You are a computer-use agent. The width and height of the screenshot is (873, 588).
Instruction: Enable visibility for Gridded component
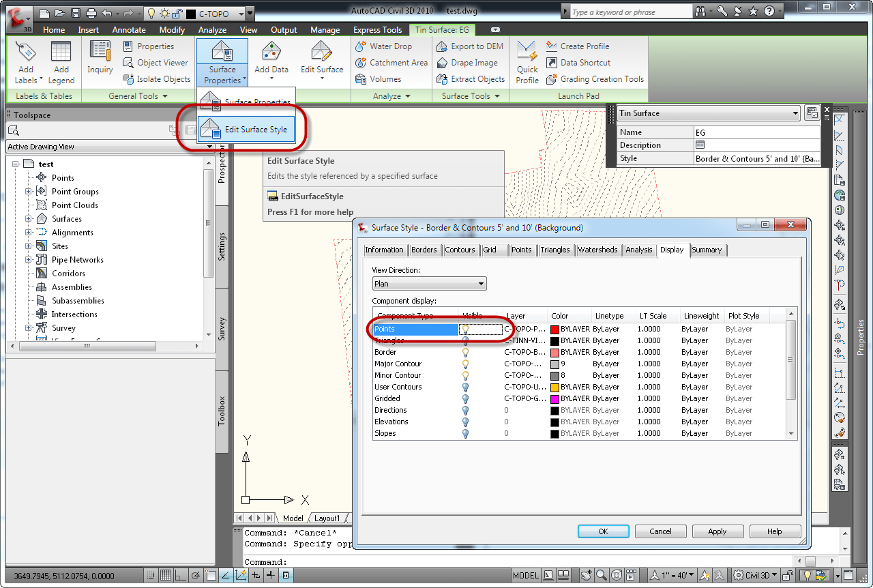(466, 398)
